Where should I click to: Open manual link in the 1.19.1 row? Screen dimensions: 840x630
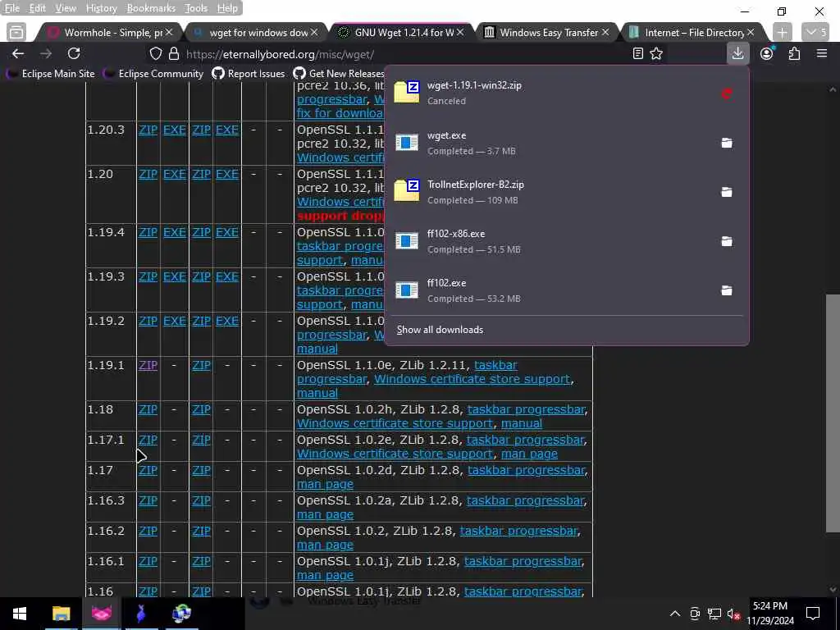317,393
